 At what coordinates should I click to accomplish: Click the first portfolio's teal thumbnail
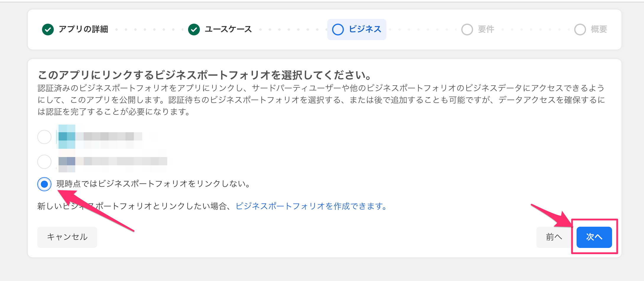click(x=67, y=137)
